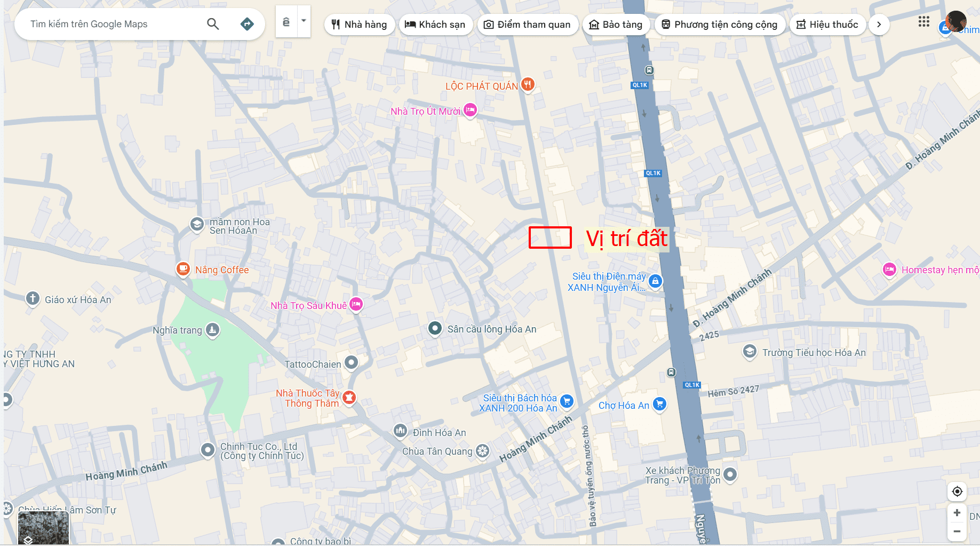The height and width of the screenshot is (546, 980).
Task: Click the search magnifier icon
Action: point(213,24)
